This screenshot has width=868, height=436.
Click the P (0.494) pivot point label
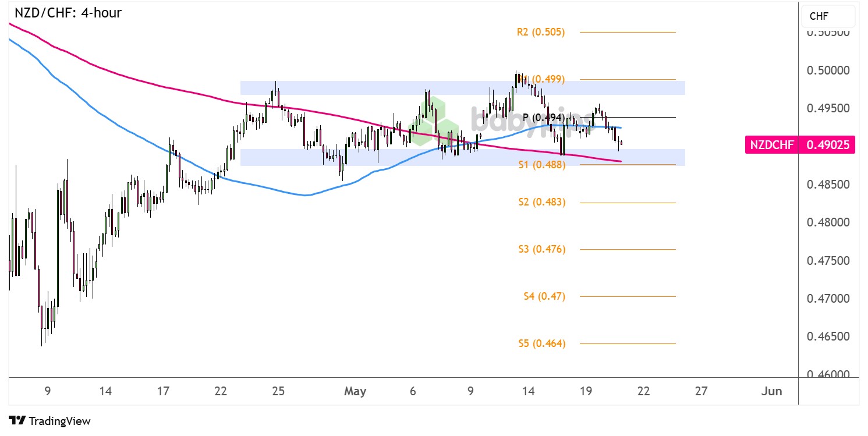(x=543, y=118)
